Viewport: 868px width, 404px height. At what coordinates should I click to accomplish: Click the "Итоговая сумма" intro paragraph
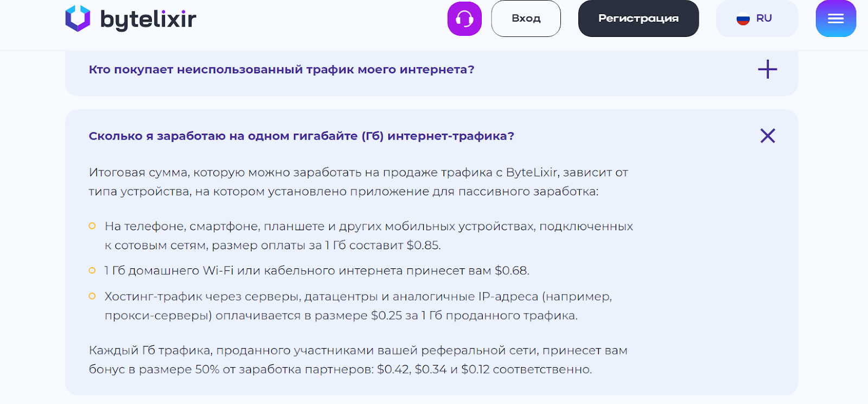pyautogui.click(x=358, y=182)
